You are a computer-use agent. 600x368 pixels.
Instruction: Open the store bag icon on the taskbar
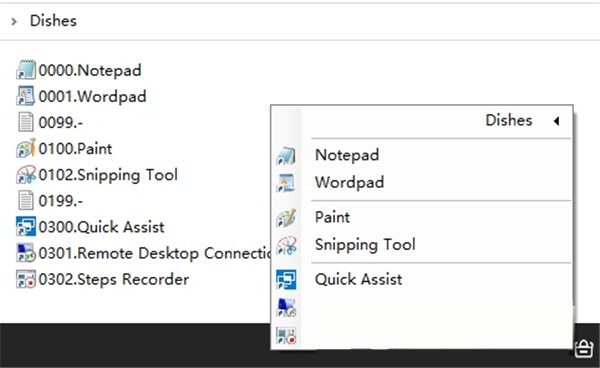tap(584, 348)
